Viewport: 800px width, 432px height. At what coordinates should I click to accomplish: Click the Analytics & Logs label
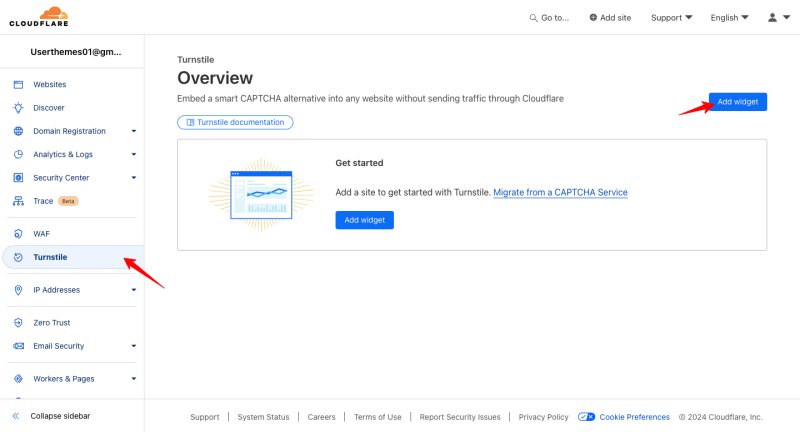point(63,154)
